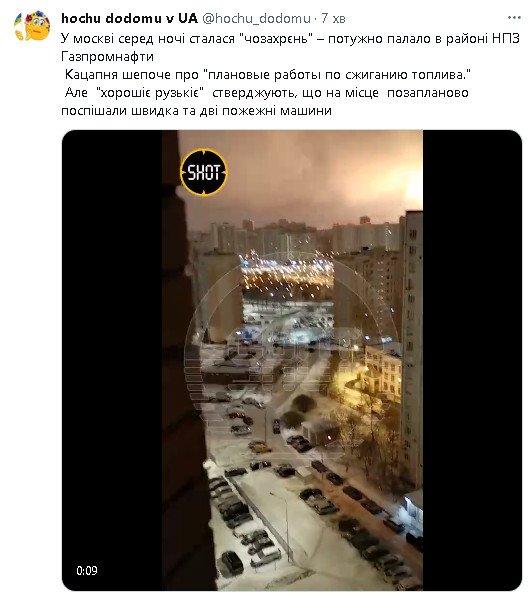The height and width of the screenshot is (593, 531).
Task: Click the black letterbox right of the video
Action: [x=472, y=360]
